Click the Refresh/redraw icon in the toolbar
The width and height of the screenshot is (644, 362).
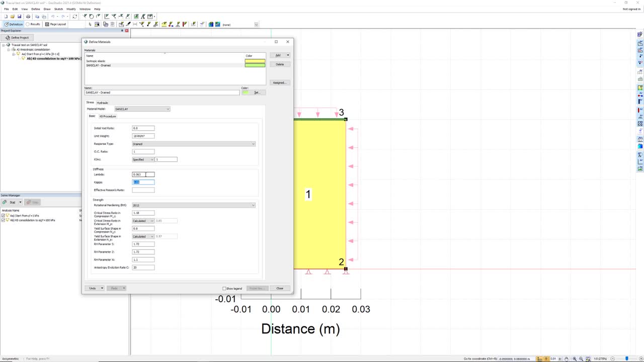coord(75,17)
